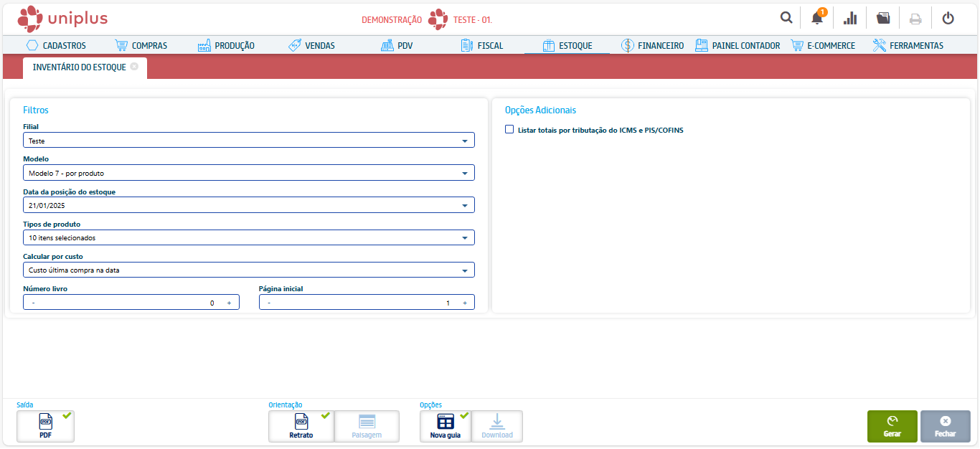The width and height of the screenshot is (980, 449).
Task: Enable Listar totais por tributação checkbox
Action: [509, 130]
